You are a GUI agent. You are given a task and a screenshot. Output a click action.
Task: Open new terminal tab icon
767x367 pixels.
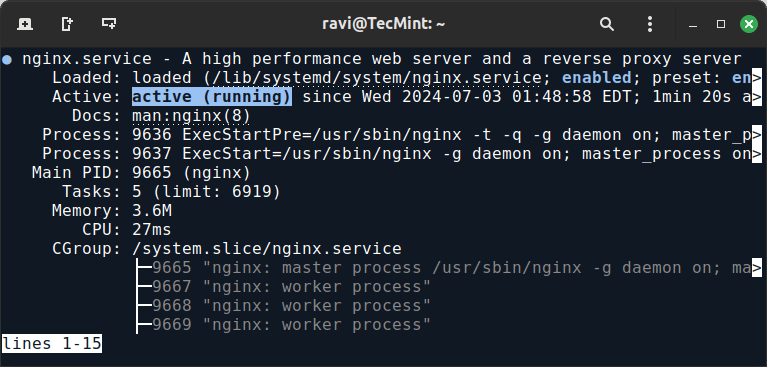tap(24, 23)
